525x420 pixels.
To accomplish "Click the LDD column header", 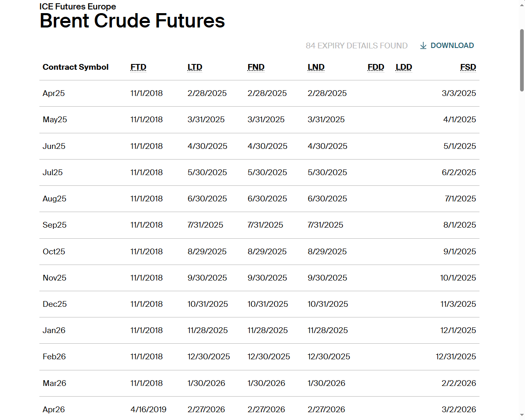I will tap(404, 67).
